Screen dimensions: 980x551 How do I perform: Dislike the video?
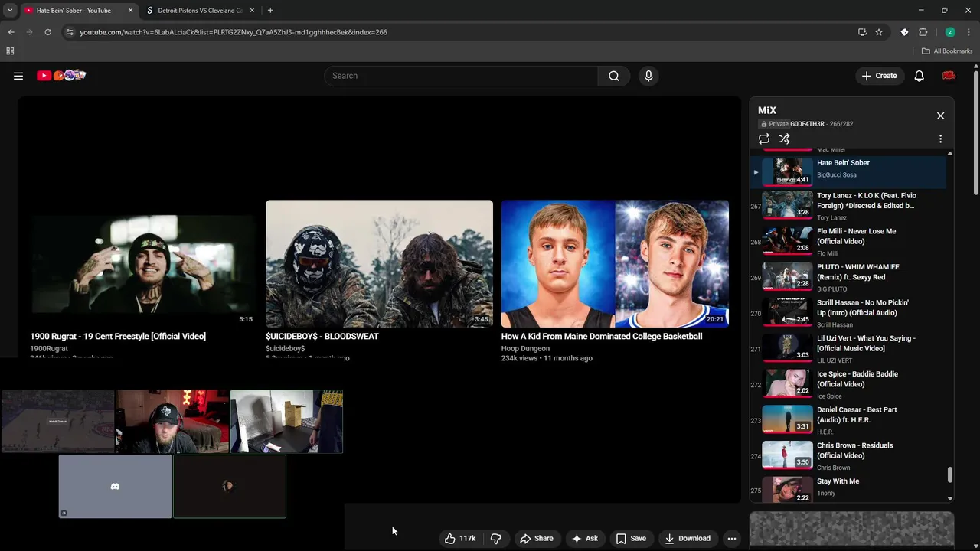pyautogui.click(x=495, y=538)
